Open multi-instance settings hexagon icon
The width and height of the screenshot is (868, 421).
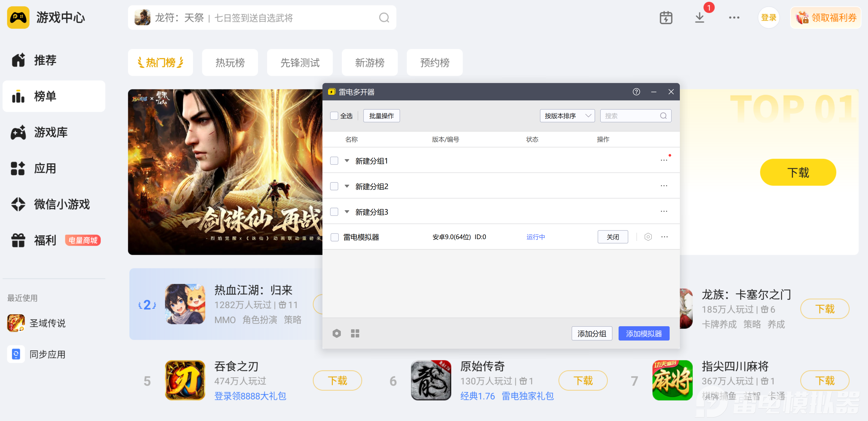336,333
